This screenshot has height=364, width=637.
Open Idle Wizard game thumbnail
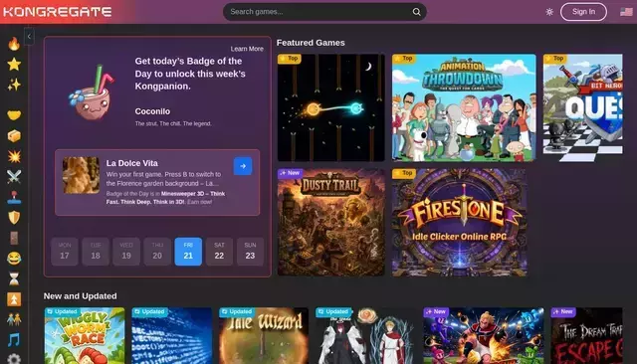click(264, 335)
